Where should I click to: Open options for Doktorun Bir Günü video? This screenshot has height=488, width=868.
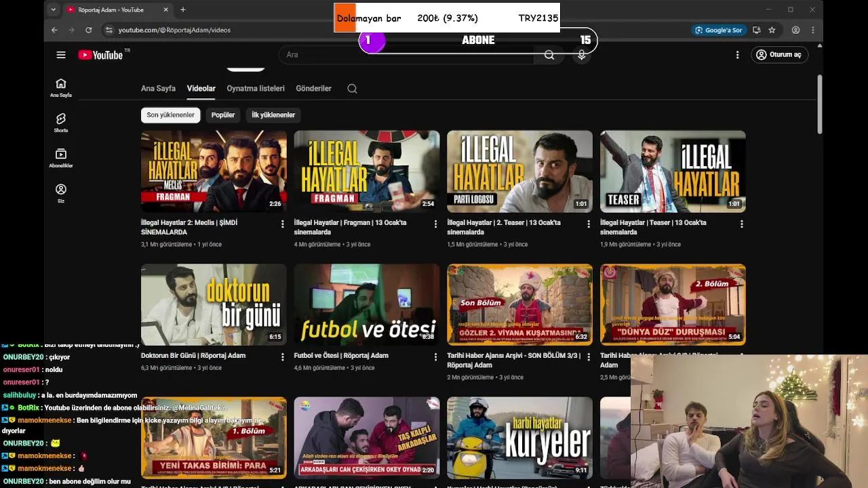tap(283, 357)
